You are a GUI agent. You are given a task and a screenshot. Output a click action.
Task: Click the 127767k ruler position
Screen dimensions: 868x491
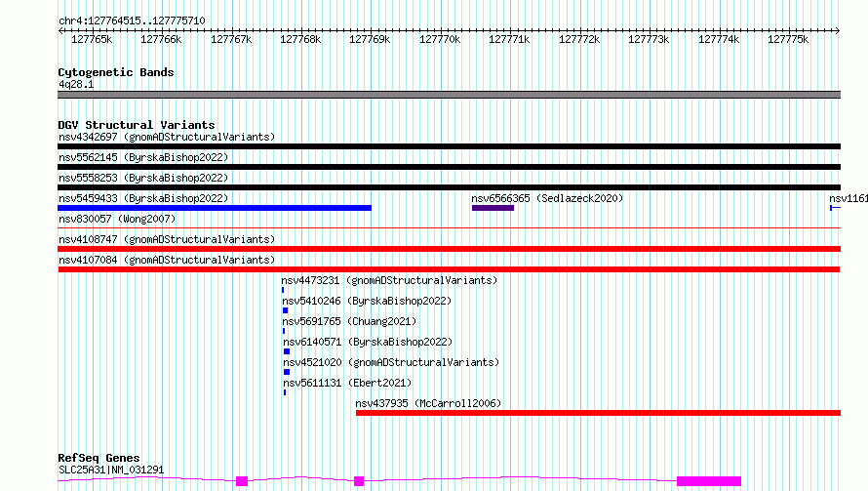[231, 39]
